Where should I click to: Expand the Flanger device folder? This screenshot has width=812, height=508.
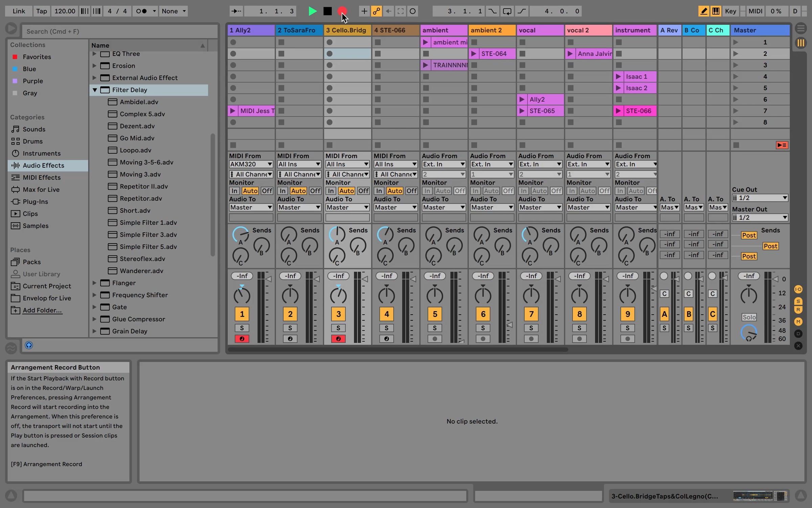(95, 283)
